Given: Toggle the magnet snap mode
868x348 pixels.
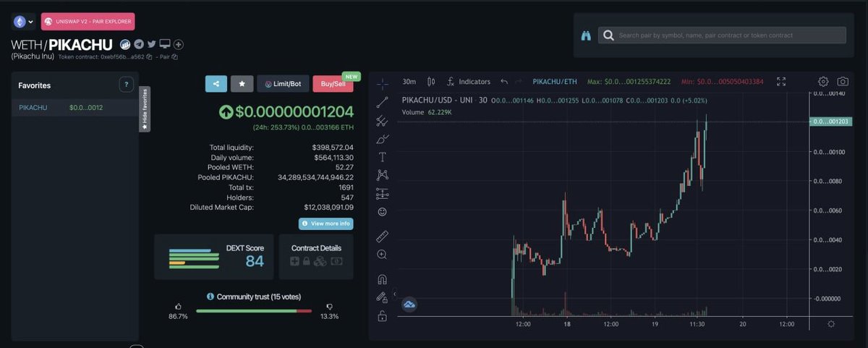Looking at the screenshot, I should pyautogui.click(x=382, y=279).
